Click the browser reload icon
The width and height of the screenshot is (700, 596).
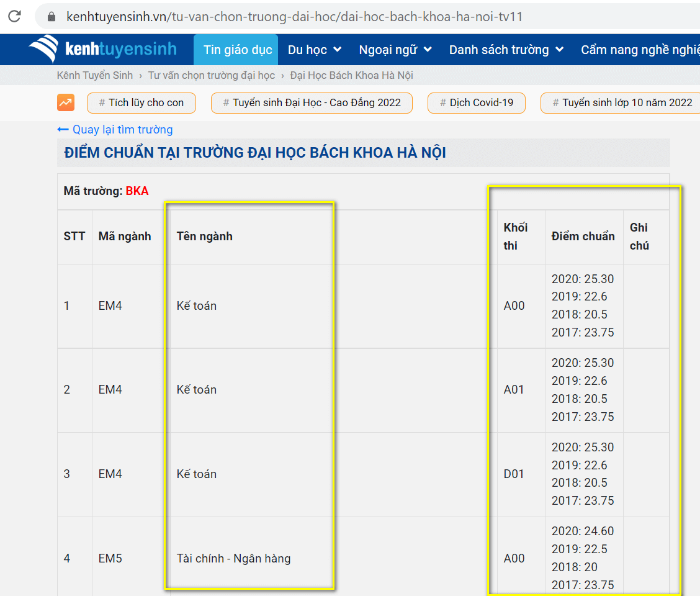14,17
